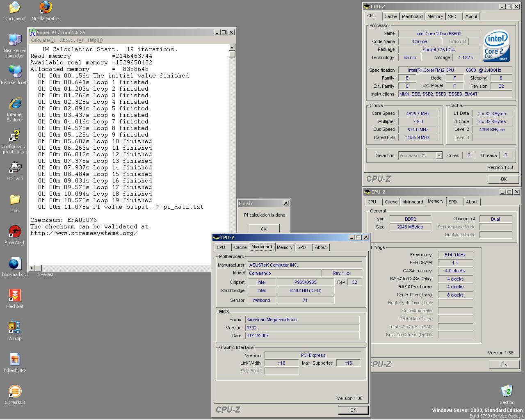Click the Core Speed 4625.7 MHz field
525x420 pixels.
418,114
